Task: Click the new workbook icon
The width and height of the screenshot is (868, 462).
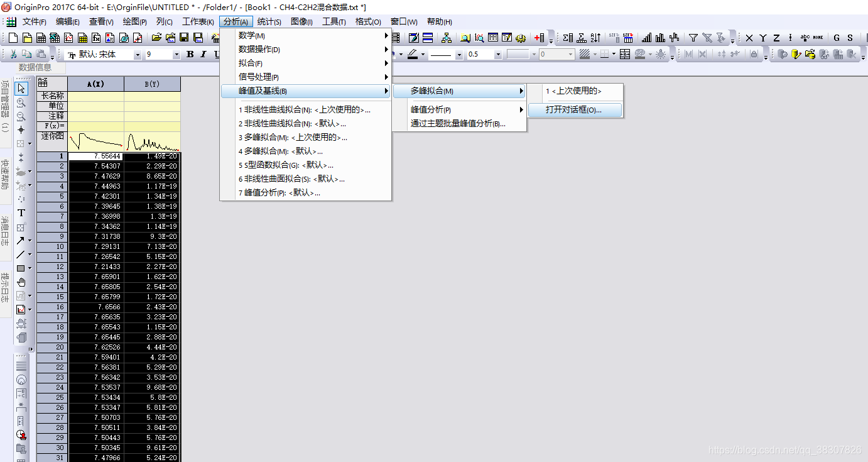Action: [40, 38]
